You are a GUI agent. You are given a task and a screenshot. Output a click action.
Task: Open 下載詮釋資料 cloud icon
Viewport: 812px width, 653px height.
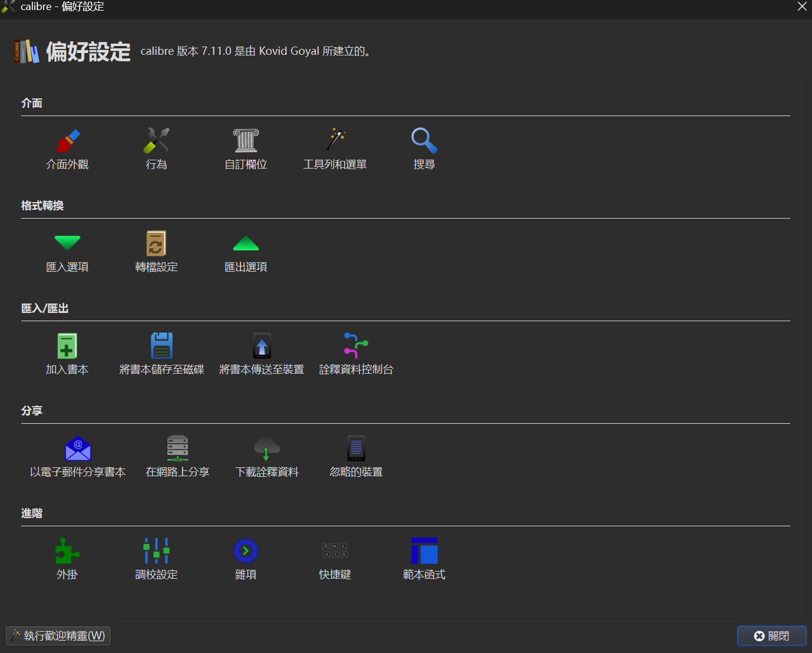pyautogui.click(x=267, y=448)
